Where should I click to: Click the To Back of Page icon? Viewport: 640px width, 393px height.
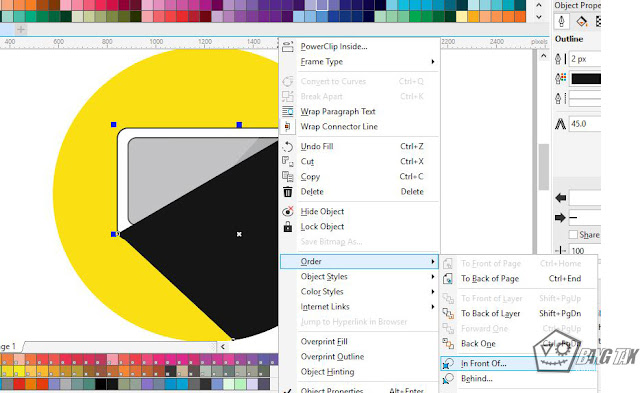[448, 279]
